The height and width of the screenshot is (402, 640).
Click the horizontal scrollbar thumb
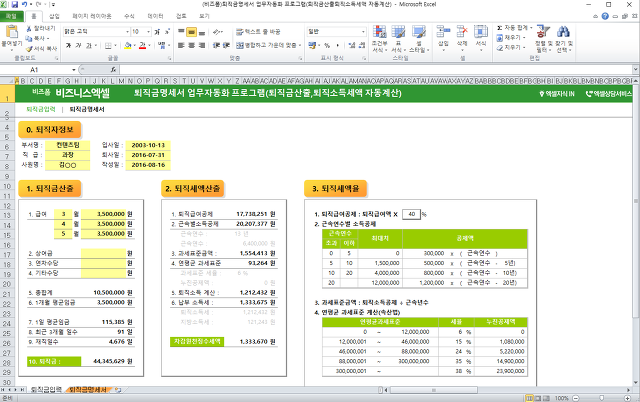point(433,390)
